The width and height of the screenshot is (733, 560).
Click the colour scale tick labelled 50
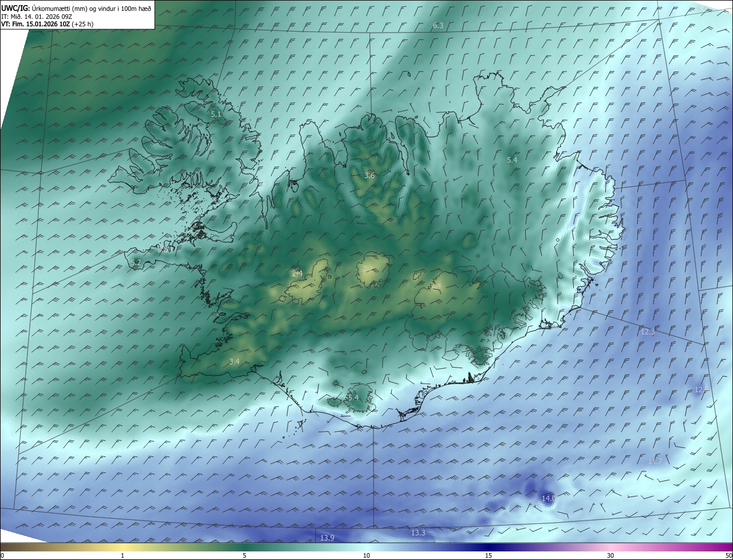pyautogui.click(x=728, y=555)
